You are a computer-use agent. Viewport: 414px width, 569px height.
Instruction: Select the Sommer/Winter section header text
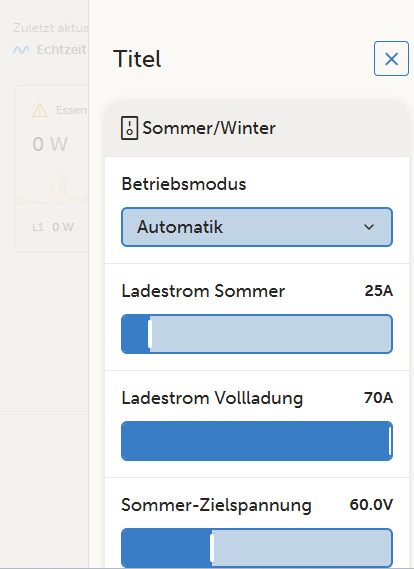pos(209,128)
